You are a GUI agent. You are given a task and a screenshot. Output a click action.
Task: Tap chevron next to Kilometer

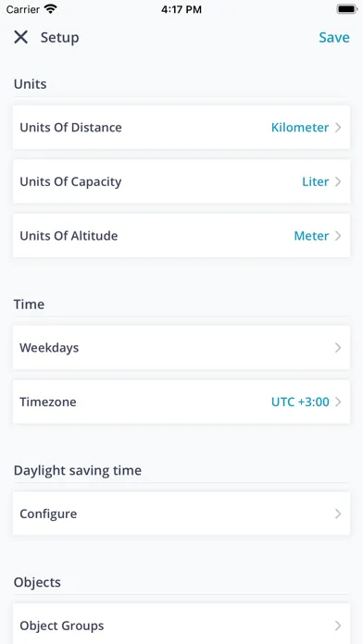pos(338,128)
